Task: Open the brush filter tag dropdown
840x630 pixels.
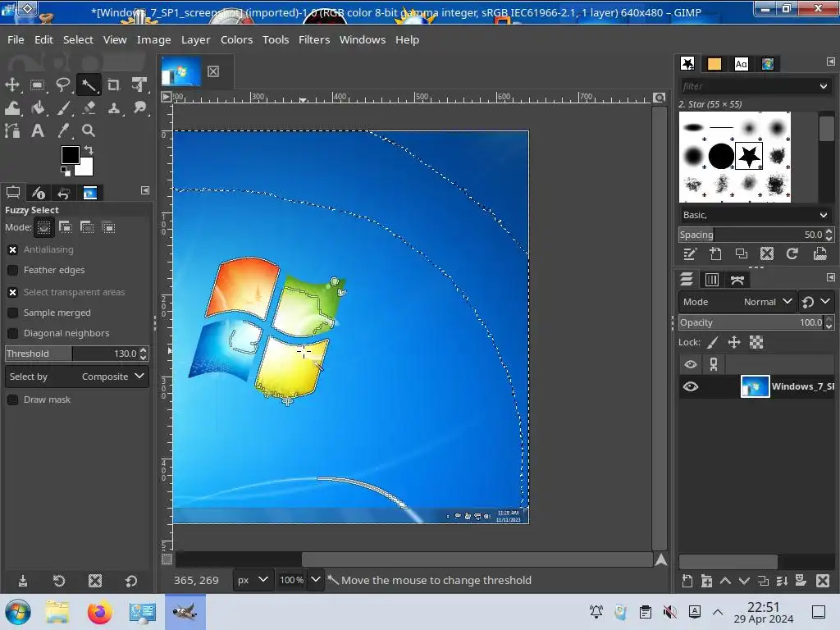Action: (824, 86)
